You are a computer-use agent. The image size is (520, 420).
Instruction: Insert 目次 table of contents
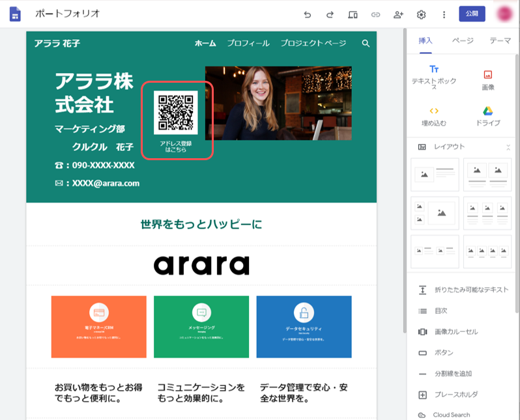click(433, 311)
